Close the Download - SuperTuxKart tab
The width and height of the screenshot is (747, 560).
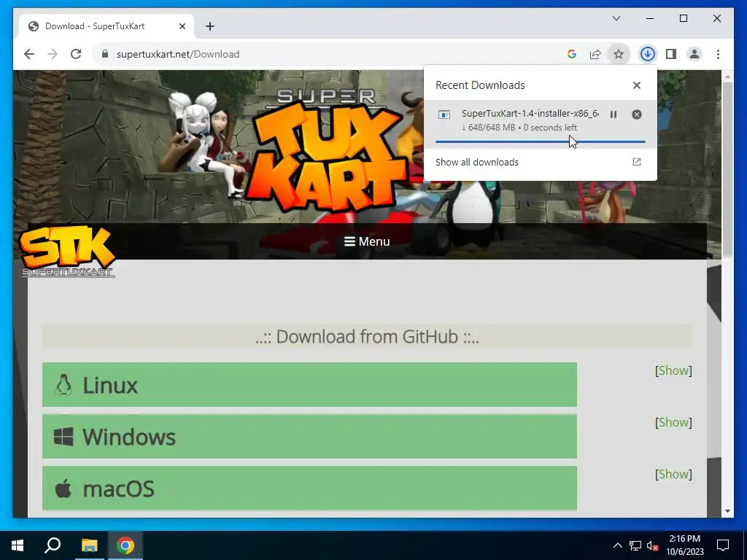pyautogui.click(x=182, y=26)
